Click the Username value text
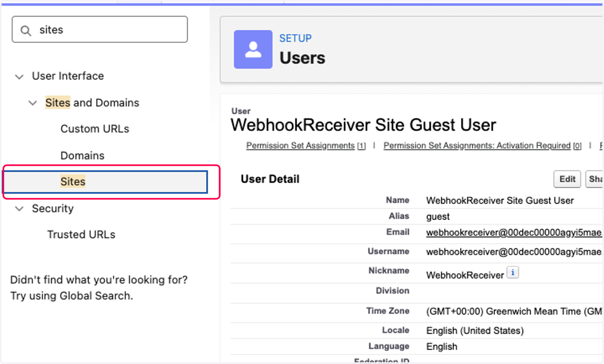This screenshot has height=364, width=604. point(514,252)
